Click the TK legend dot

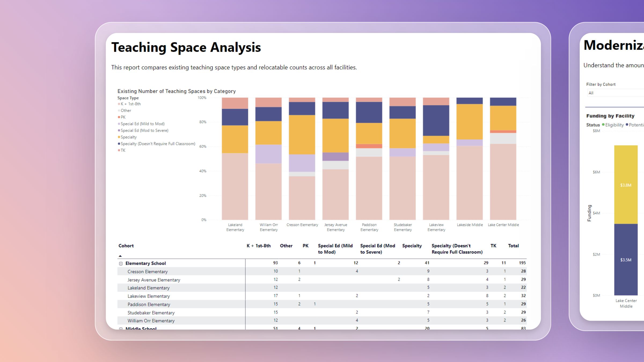point(119,150)
